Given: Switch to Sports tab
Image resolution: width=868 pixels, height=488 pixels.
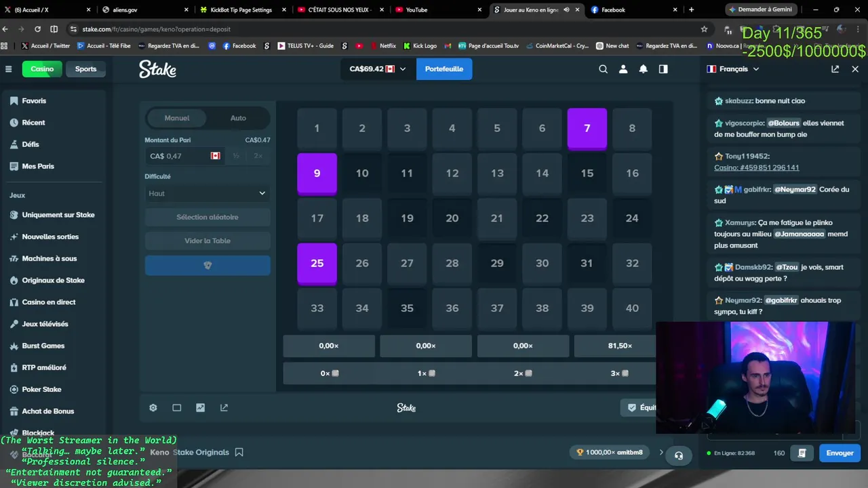Looking at the screenshot, I should coord(85,69).
